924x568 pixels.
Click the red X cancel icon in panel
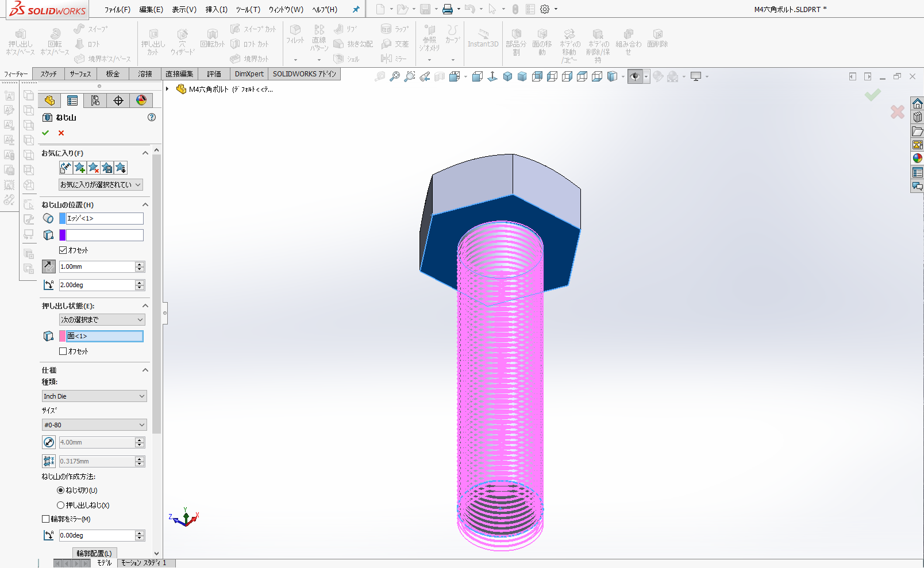coord(61,133)
